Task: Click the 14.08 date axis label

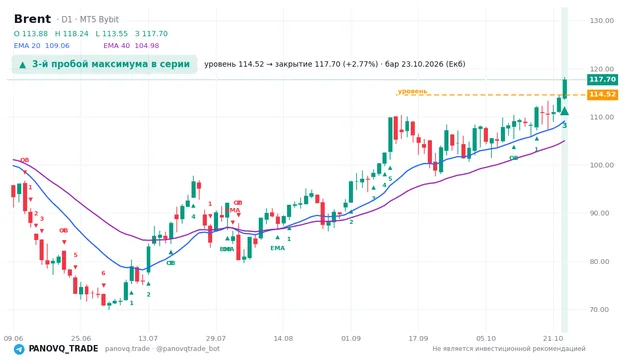Action: point(283,339)
